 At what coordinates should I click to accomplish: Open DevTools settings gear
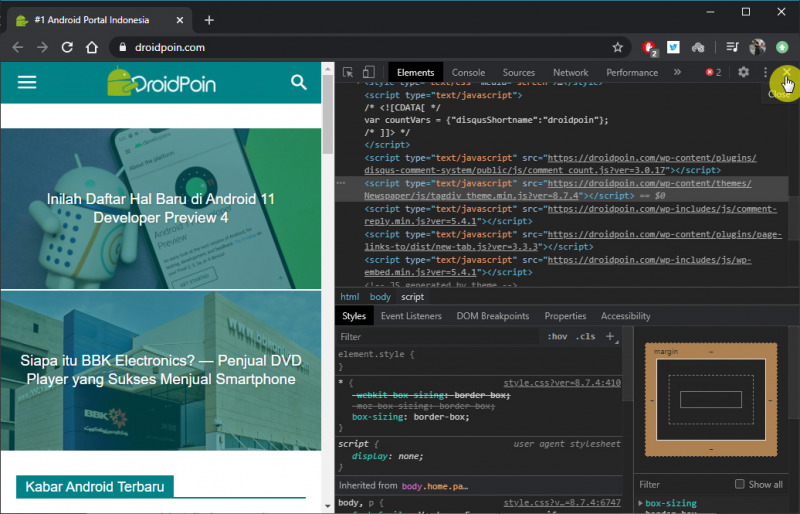[743, 72]
